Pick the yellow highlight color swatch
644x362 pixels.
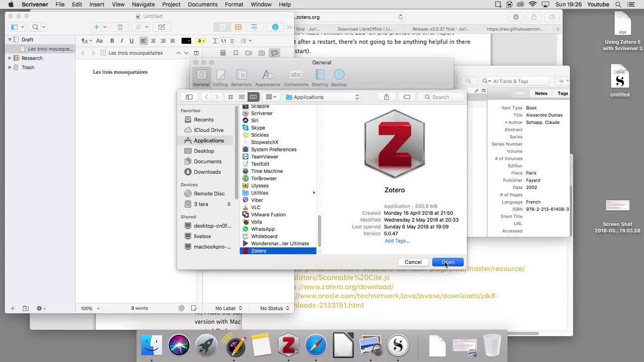coord(200,41)
